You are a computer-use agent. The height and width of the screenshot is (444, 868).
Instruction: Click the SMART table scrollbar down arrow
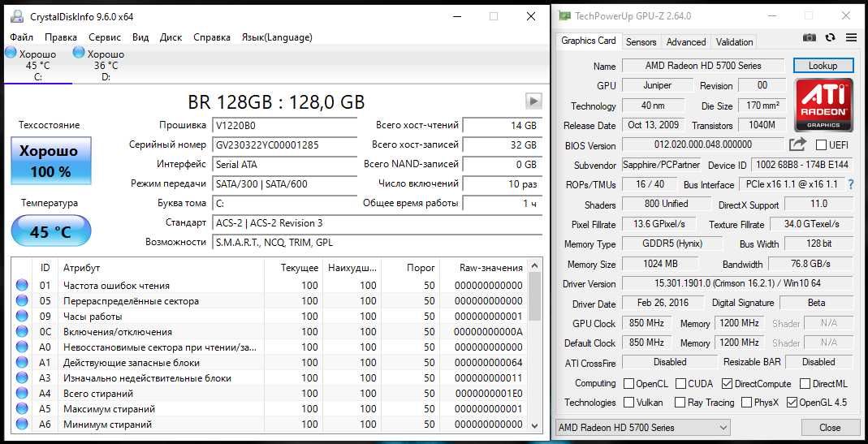534,425
